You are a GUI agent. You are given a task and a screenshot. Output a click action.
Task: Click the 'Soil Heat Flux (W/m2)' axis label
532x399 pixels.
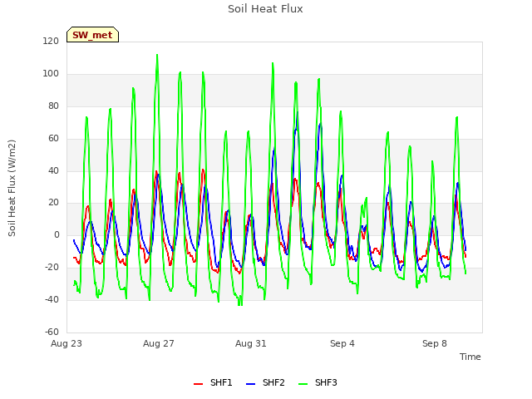12,188
